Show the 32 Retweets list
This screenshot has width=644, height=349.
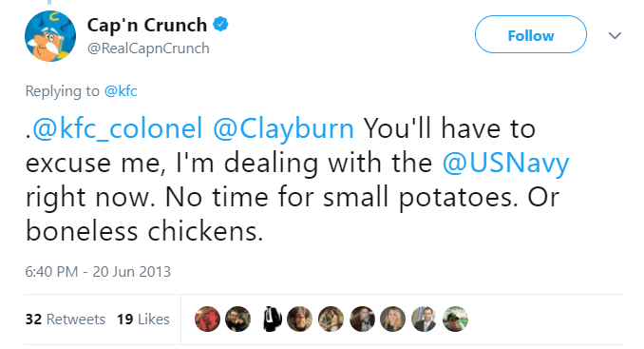point(66,320)
